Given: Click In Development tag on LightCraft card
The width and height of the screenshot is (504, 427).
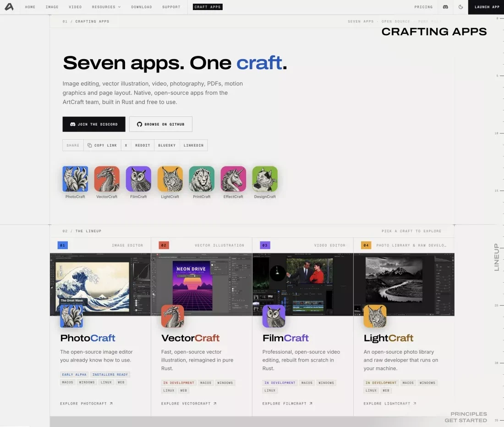Looking at the screenshot, I should (x=381, y=383).
